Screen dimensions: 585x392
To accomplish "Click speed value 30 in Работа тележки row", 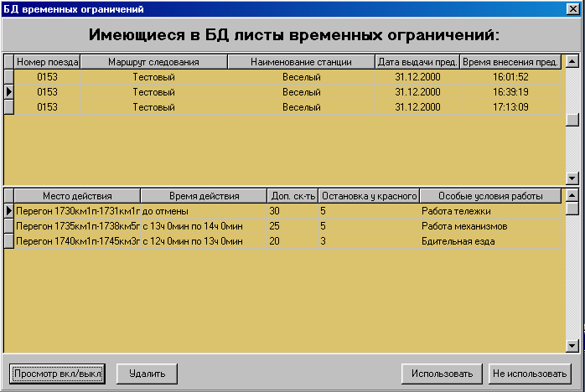I will click(292, 211).
